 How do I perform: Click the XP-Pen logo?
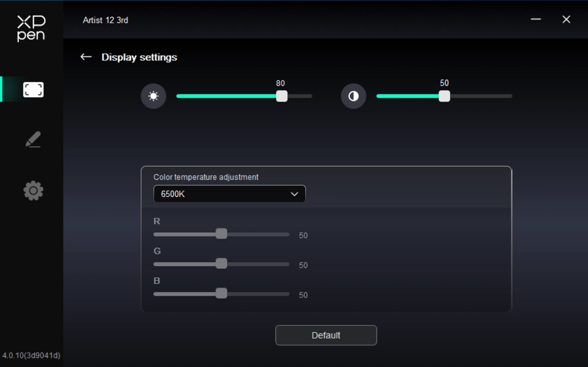click(31, 28)
